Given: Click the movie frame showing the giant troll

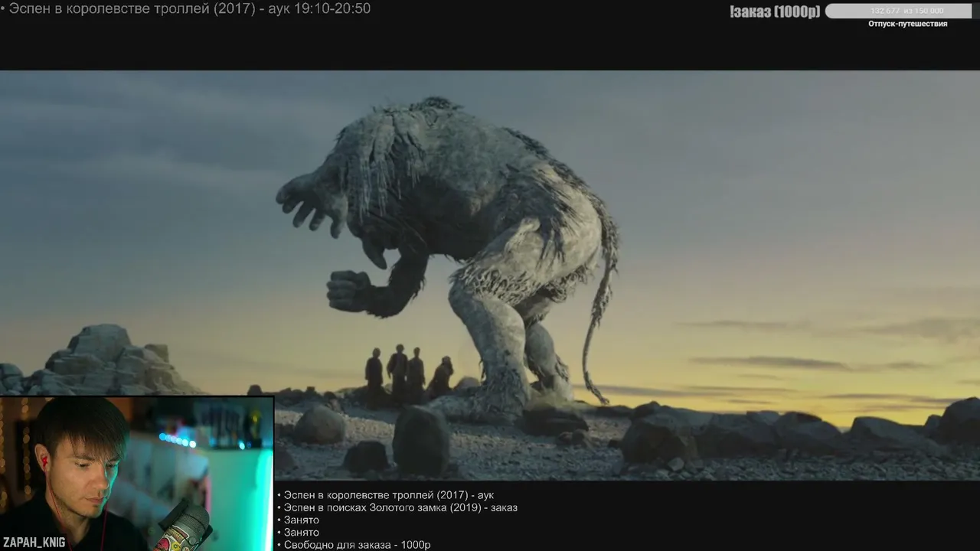Looking at the screenshot, I should click(x=490, y=275).
